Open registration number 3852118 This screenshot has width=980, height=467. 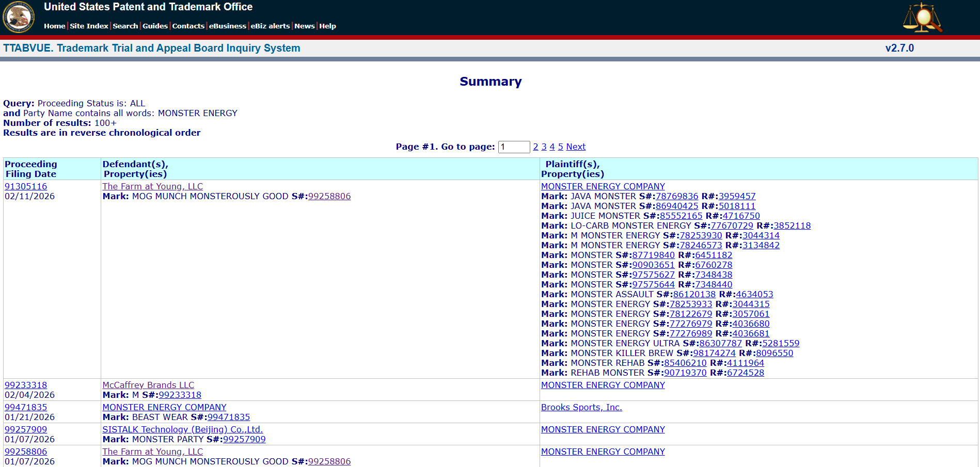pos(792,226)
